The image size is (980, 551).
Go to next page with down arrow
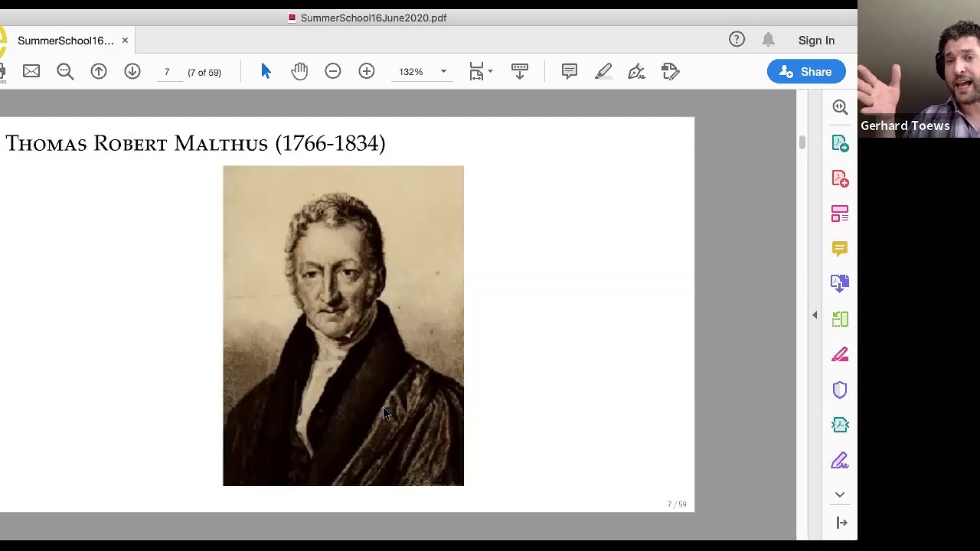click(132, 71)
